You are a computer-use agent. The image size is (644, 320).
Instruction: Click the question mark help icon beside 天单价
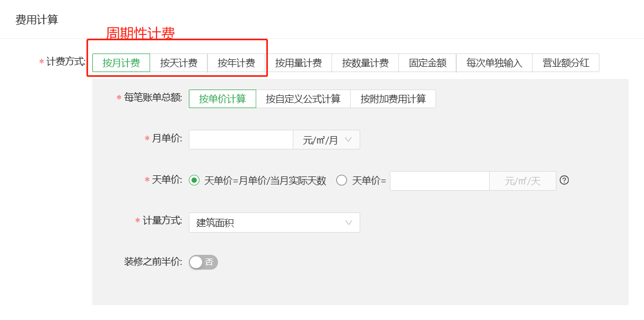click(564, 180)
